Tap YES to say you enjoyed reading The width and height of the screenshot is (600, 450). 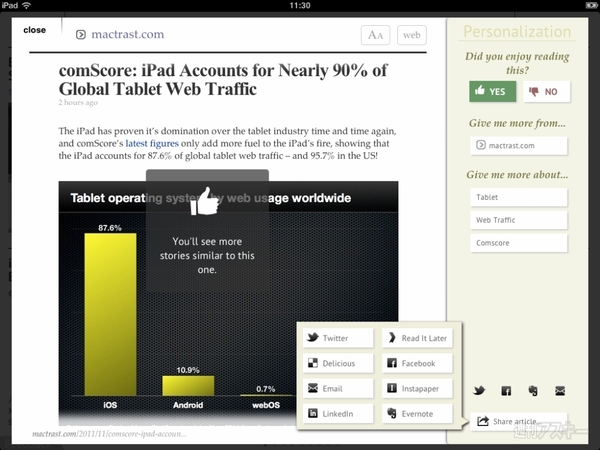tap(492, 91)
